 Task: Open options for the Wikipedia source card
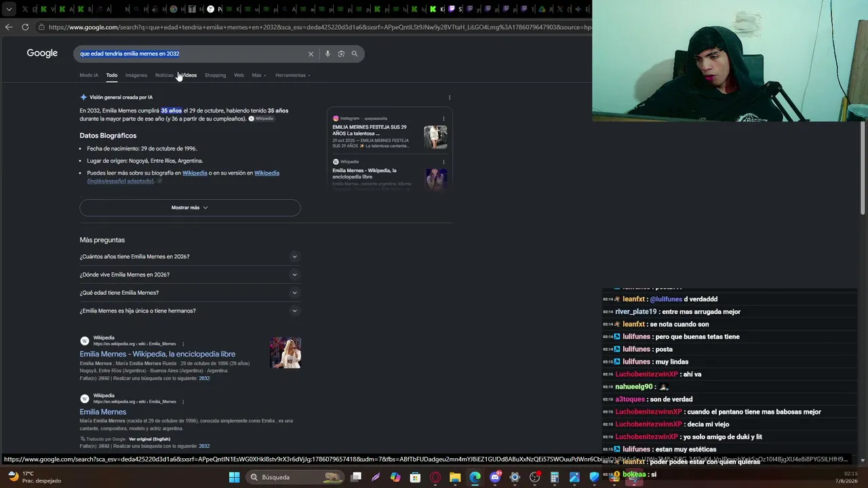[x=443, y=162]
